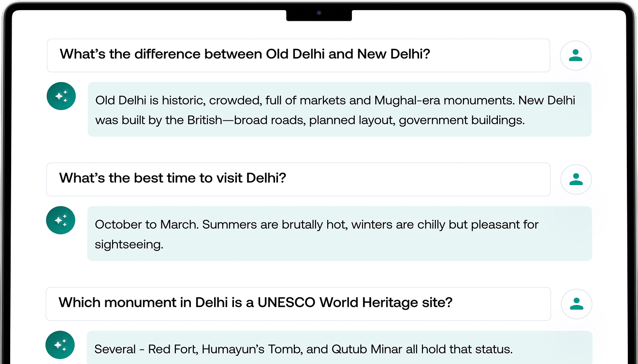Select the UNESCO World Heritage site question box
The height and width of the screenshot is (364, 638).
click(x=298, y=304)
